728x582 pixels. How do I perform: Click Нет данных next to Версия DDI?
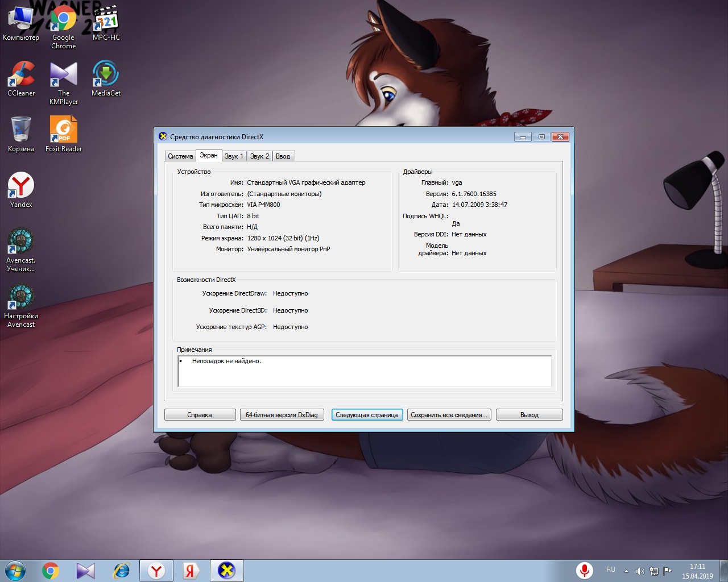pyautogui.click(x=469, y=234)
